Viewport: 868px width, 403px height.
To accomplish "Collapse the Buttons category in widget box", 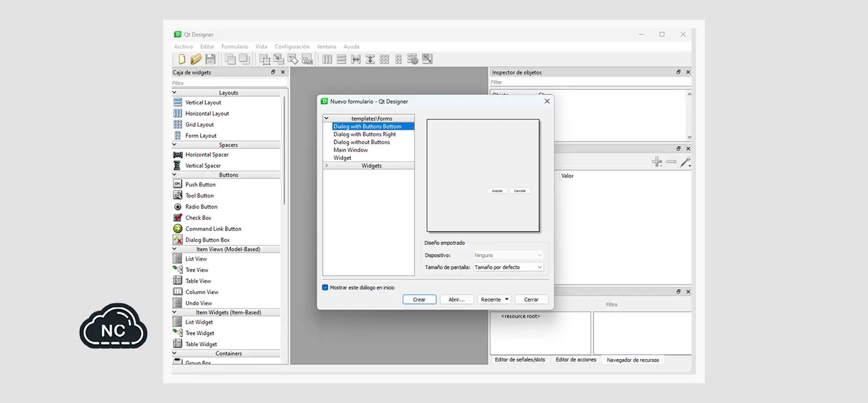I will [x=175, y=174].
